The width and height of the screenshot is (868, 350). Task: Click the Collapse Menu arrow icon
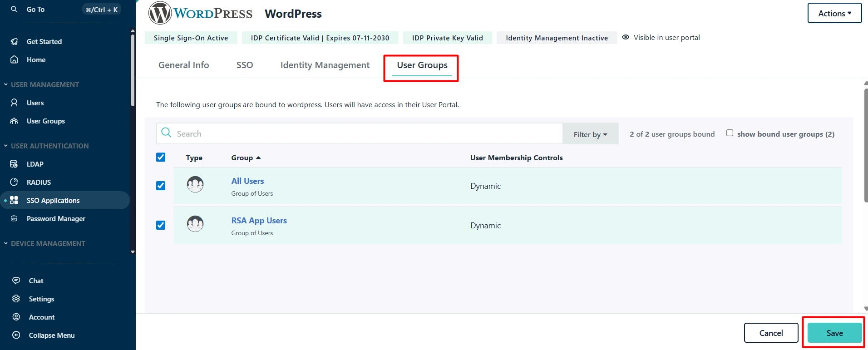(16, 335)
